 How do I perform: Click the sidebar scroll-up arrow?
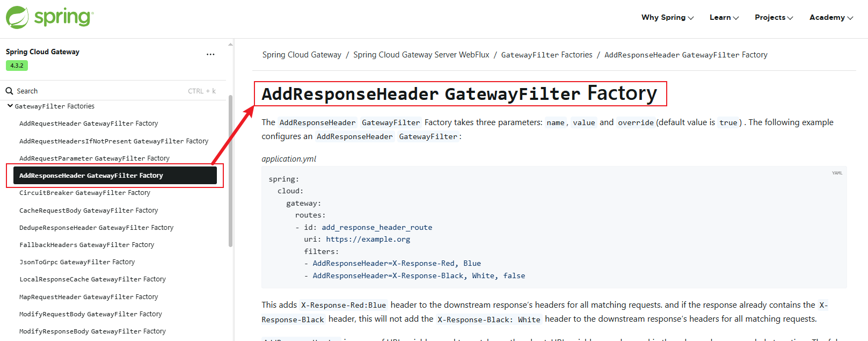pos(230,45)
